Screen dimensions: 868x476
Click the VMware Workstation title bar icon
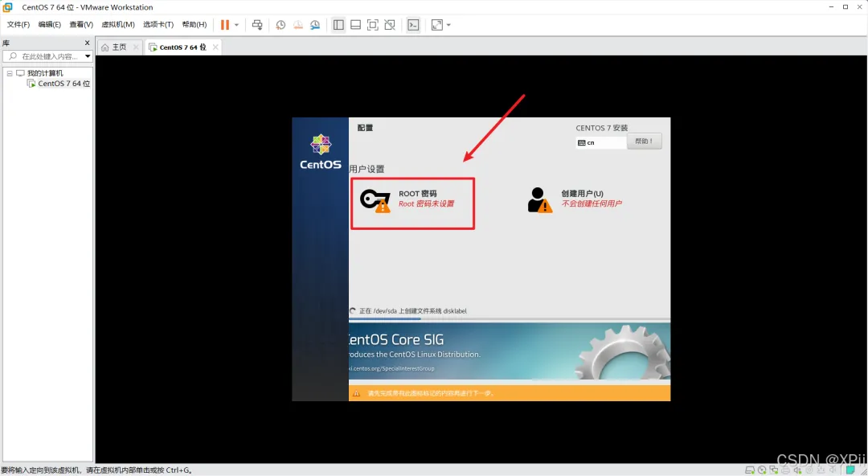point(8,7)
